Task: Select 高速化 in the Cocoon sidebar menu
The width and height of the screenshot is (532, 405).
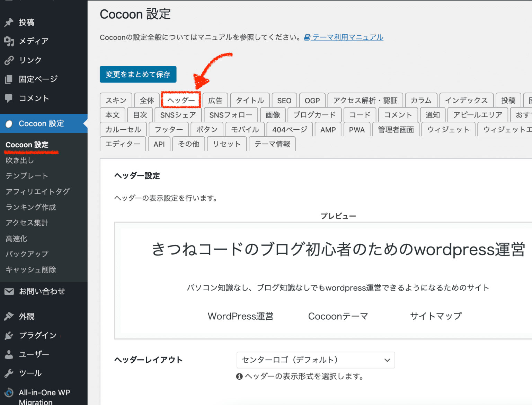Action: [x=16, y=238]
